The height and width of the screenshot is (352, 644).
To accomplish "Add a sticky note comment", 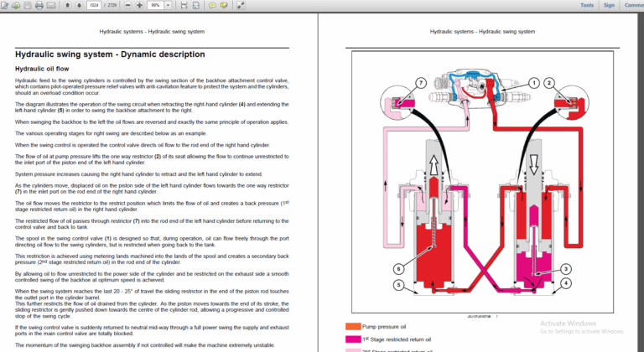I will click(212, 5).
